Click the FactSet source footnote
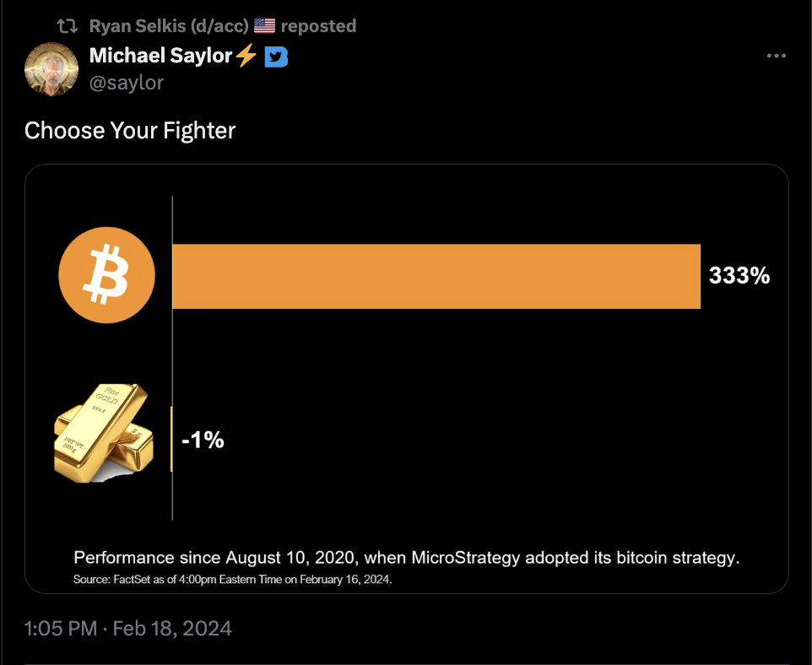 233,580
